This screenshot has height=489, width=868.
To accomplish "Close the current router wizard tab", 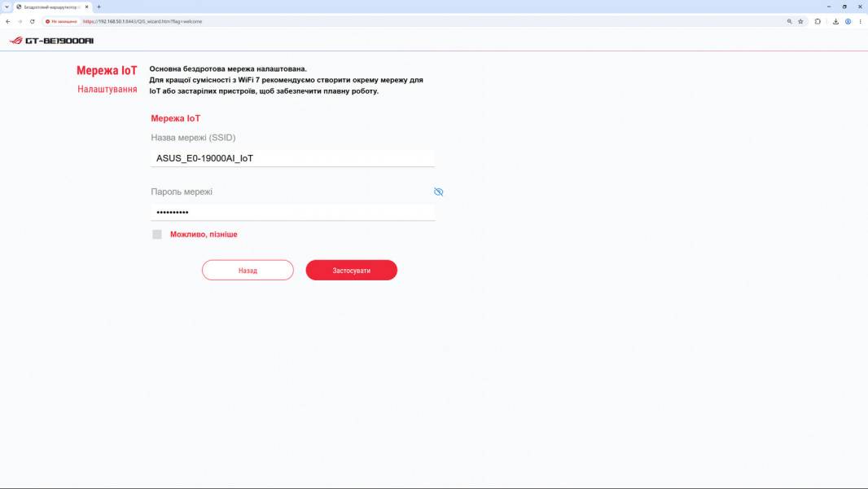I will [x=86, y=7].
